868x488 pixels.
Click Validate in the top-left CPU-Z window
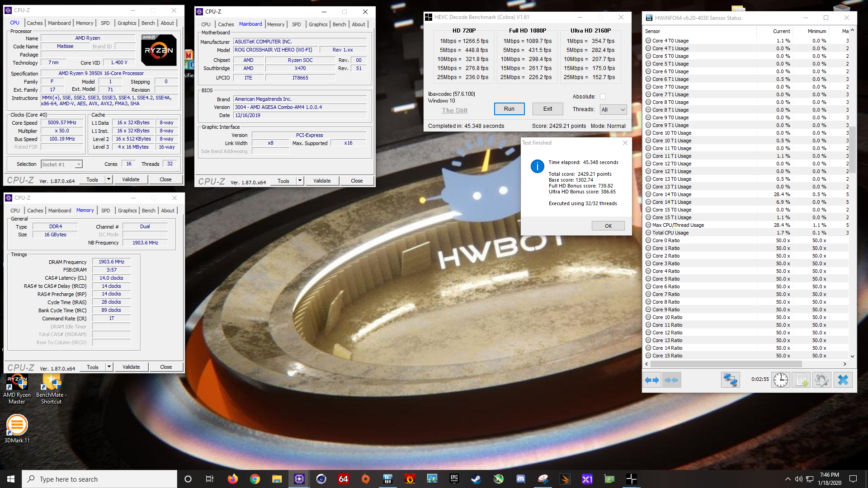[131, 179]
